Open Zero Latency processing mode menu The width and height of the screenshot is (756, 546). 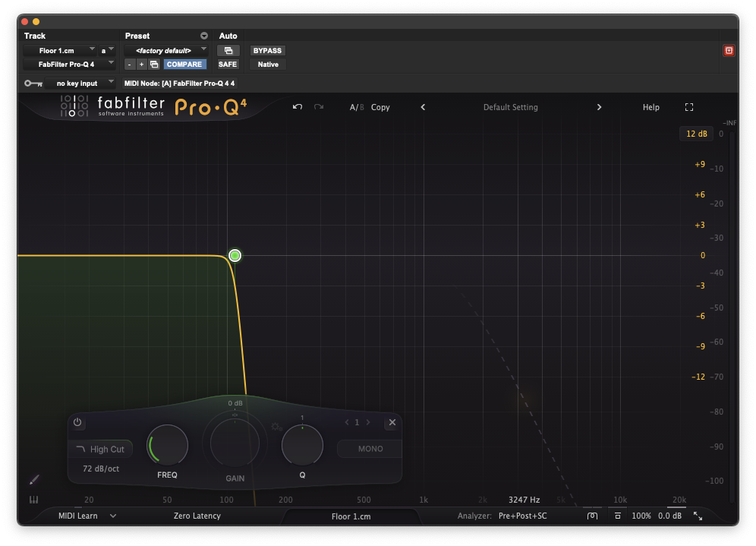197,516
